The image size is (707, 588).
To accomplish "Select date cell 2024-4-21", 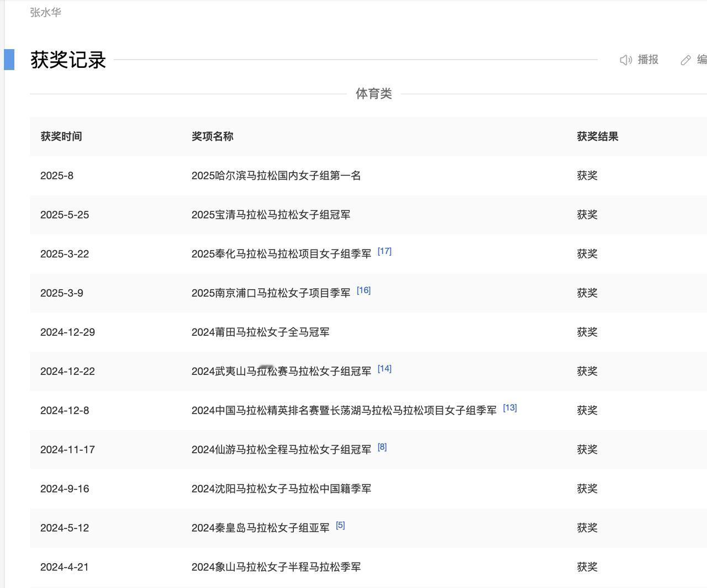I will (64, 568).
